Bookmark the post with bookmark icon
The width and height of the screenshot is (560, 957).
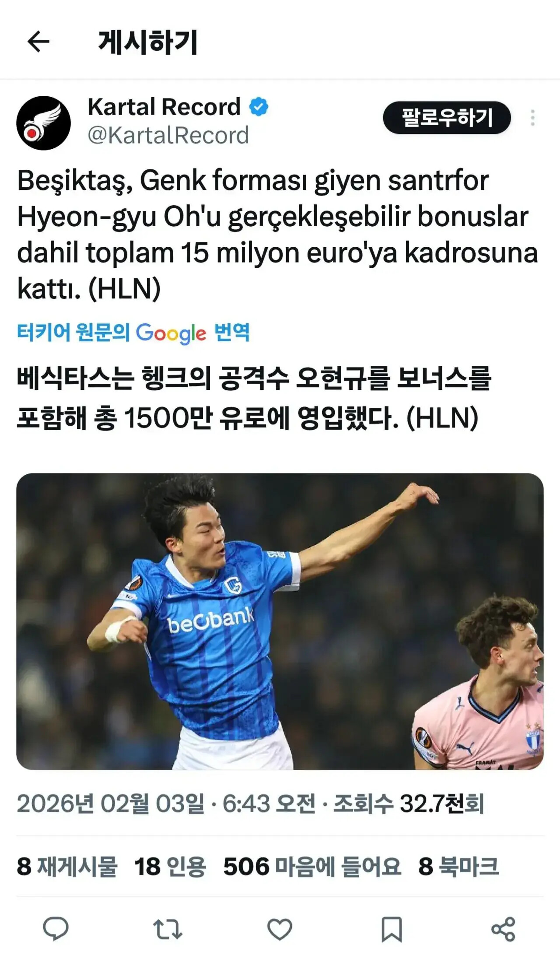point(392,929)
